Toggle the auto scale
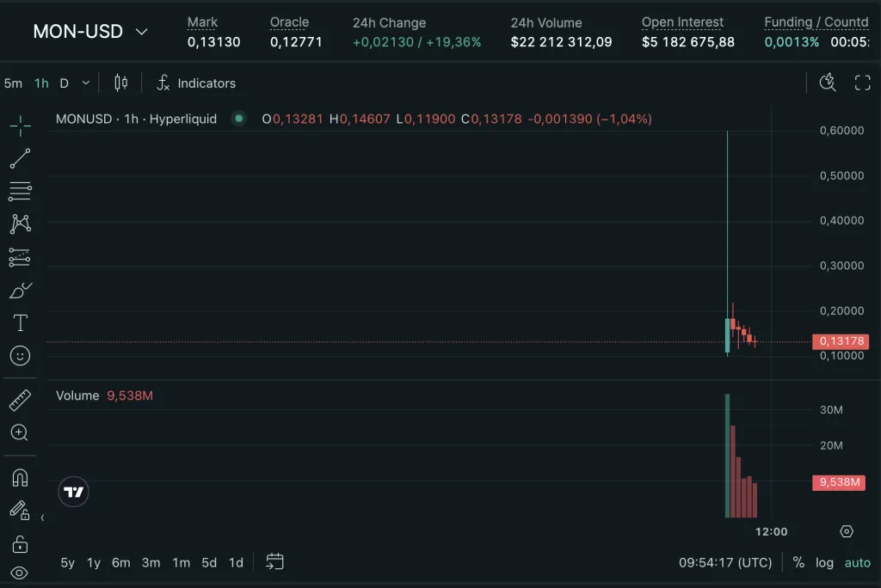This screenshot has width=881, height=588. [858, 562]
